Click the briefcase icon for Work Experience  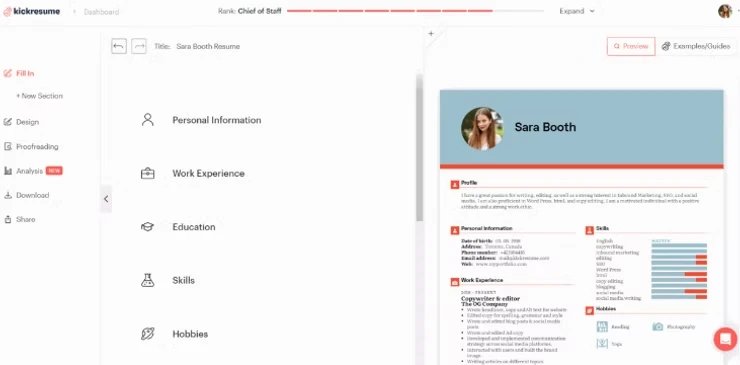point(148,173)
